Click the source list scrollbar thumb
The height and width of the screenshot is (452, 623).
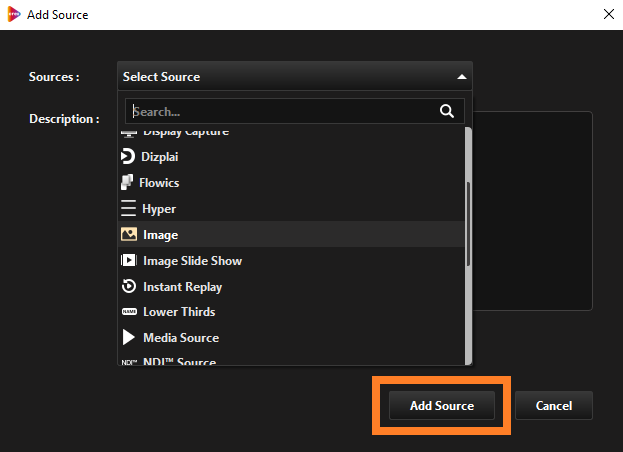[x=468, y=224]
